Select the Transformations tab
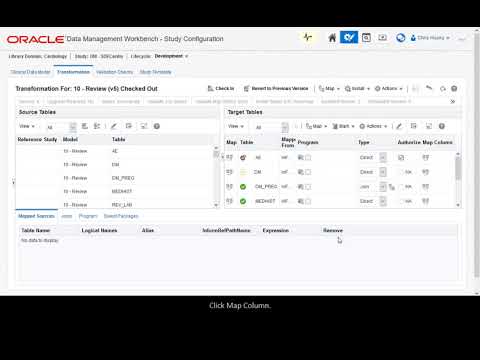The height and width of the screenshot is (360, 480). point(73,72)
